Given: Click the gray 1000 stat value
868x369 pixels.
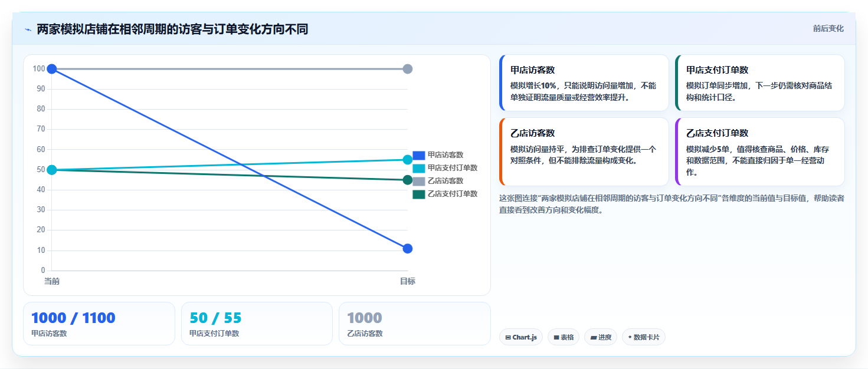Looking at the screenshot, I should coord(365,318).
